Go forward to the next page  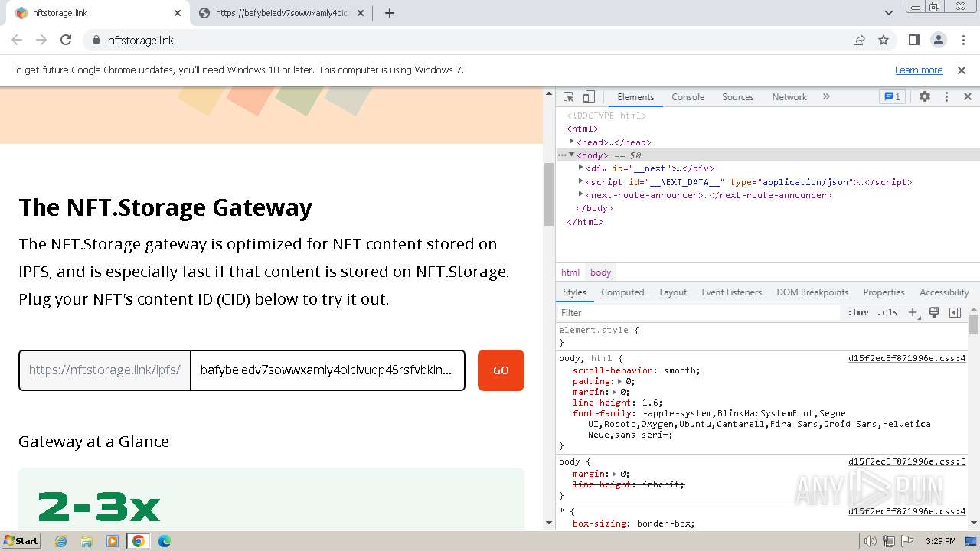click(x=41, y=41)
